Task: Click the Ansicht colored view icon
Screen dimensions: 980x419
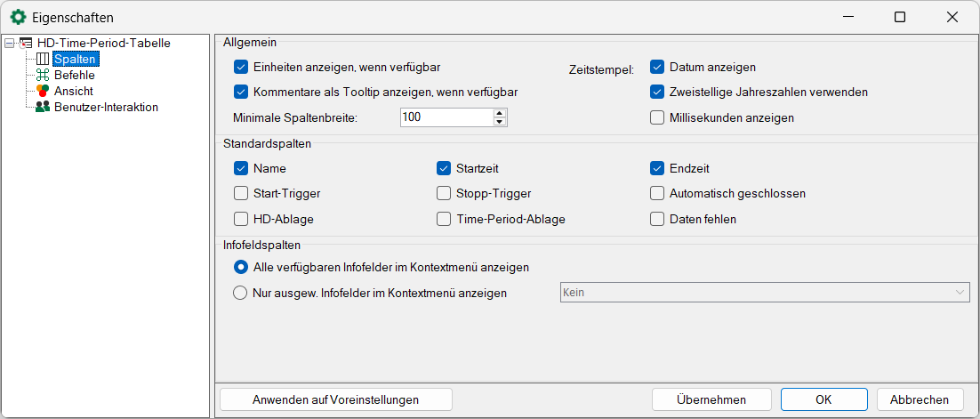Action: 42,92
